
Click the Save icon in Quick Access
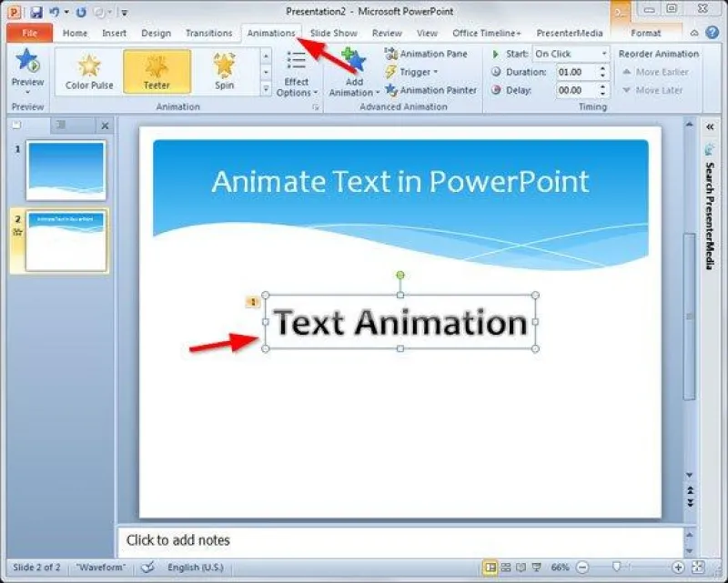pyautogui.click(x=36, y=12)
